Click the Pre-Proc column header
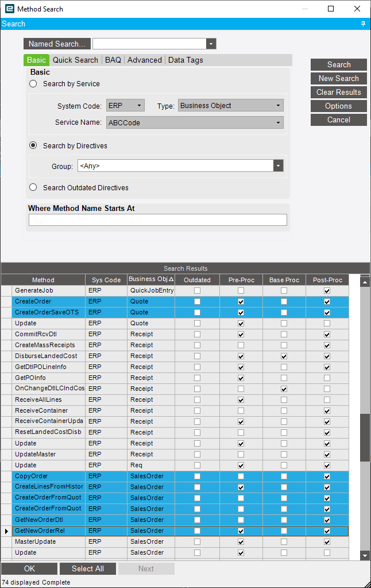This screenshot has height=588, width=371. pyautogui.click(x=241, y=280)
